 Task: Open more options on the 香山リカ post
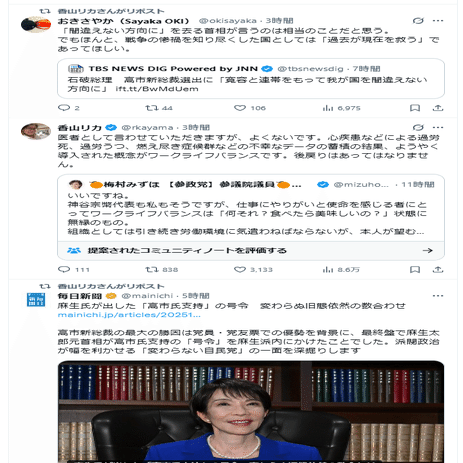[438, 127]
